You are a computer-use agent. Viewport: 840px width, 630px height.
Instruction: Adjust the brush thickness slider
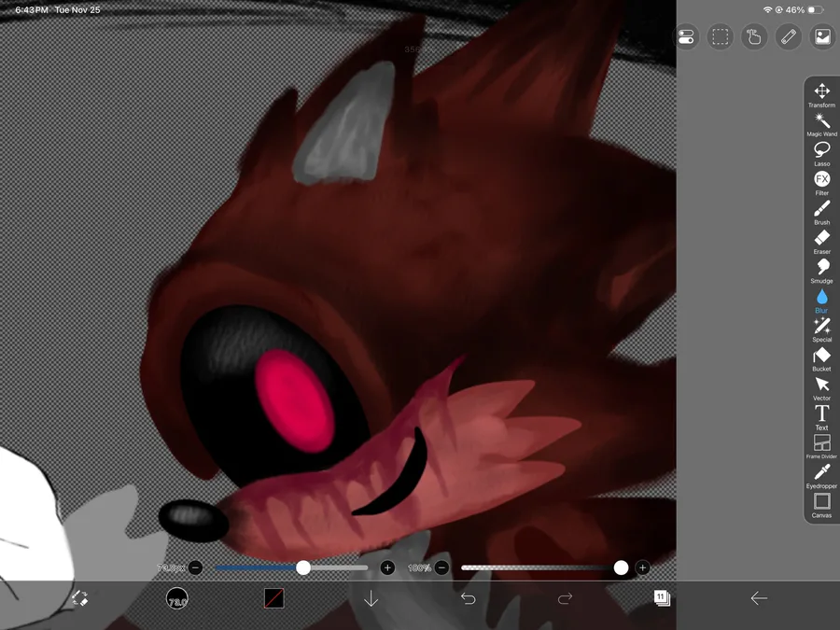click(291, 567)
